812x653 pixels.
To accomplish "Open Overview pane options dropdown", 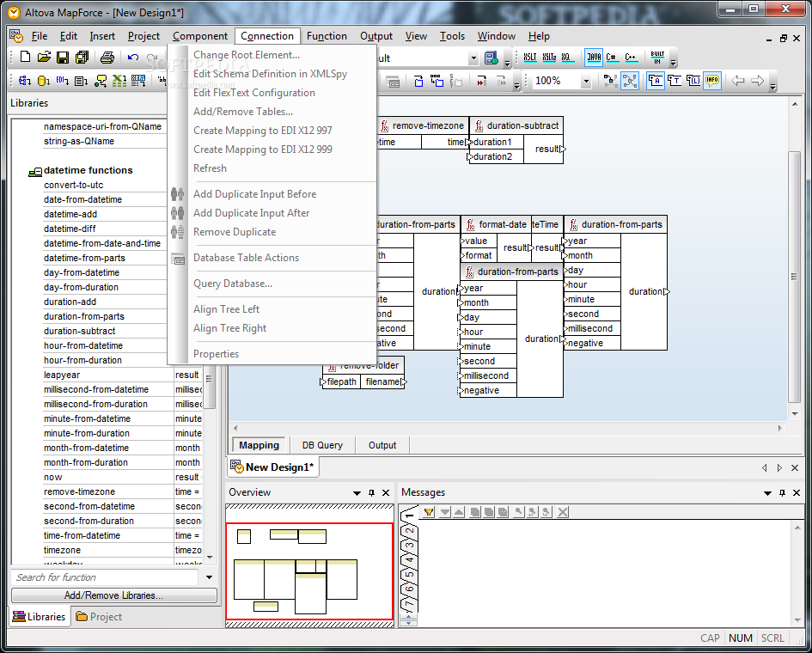I will [357, 493].
